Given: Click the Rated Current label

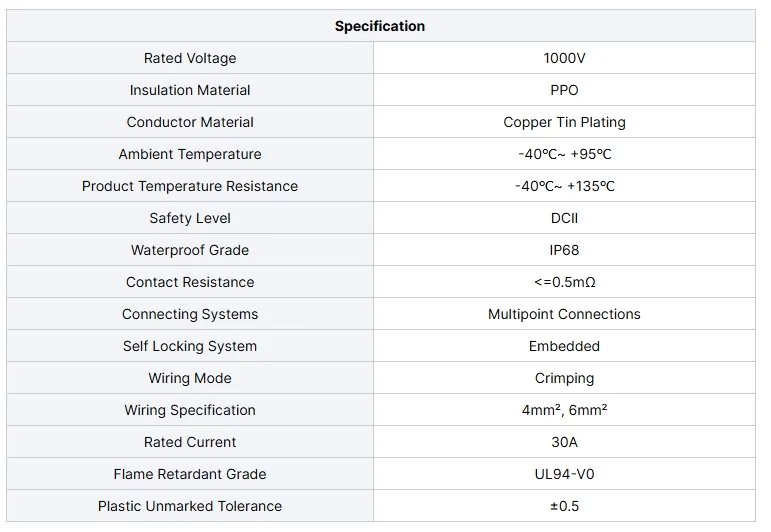Looking at the screenshot, I should coord(190,442).
